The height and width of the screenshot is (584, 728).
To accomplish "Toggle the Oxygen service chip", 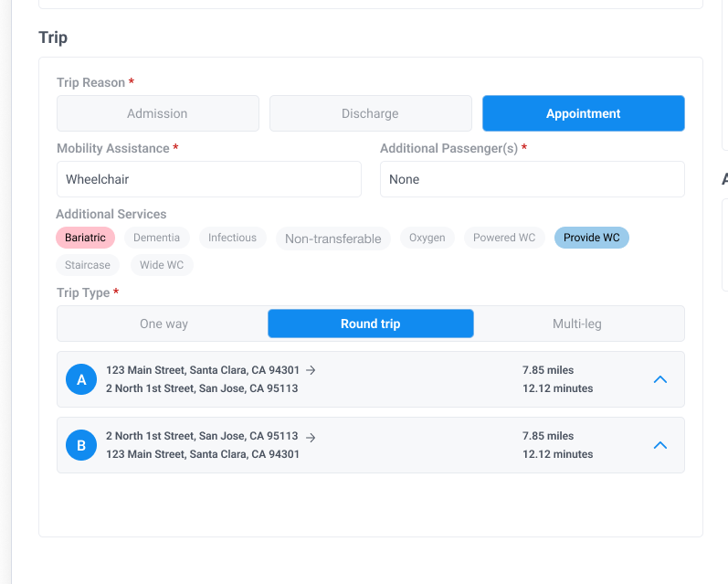I will point(427,238).
